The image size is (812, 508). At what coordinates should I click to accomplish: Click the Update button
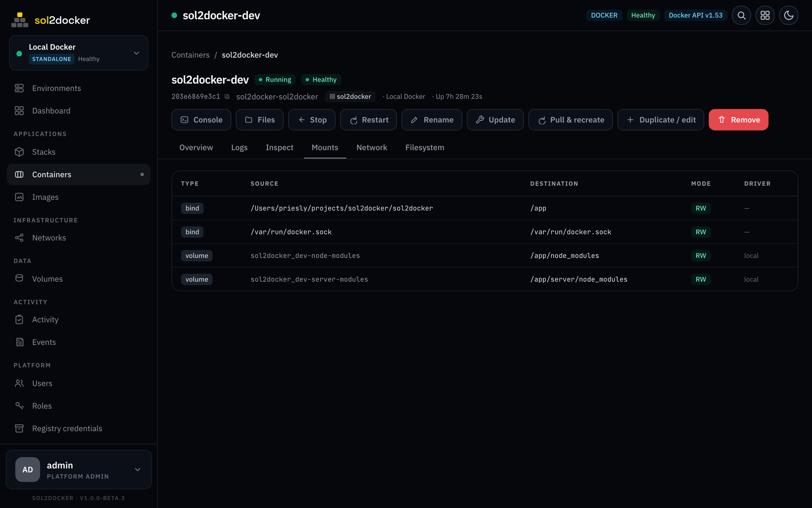pyautogui.click(x=495, y=120)
